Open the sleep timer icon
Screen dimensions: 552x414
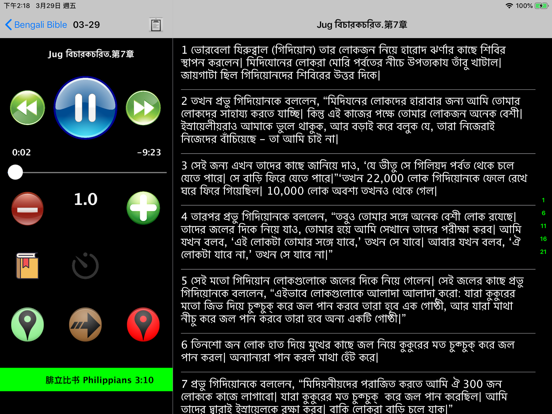pos(85,266)
